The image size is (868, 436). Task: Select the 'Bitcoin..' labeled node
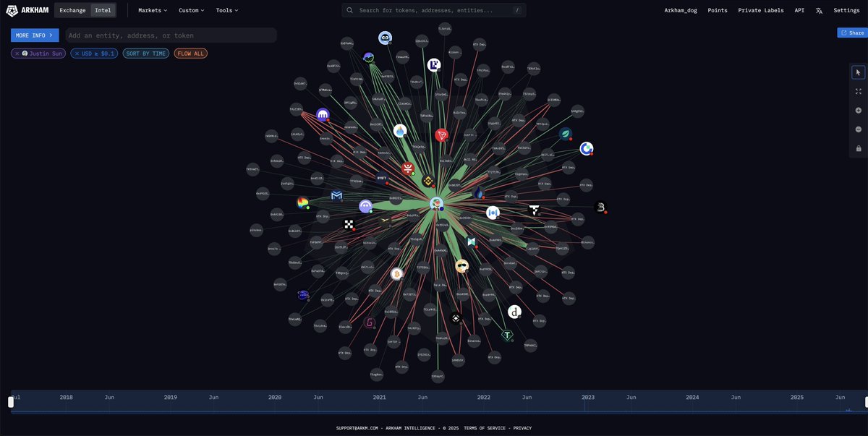click(370, 243)
